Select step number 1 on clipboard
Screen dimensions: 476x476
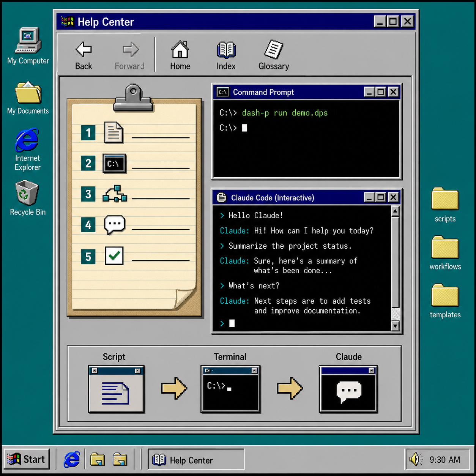(x=88, y=133)
